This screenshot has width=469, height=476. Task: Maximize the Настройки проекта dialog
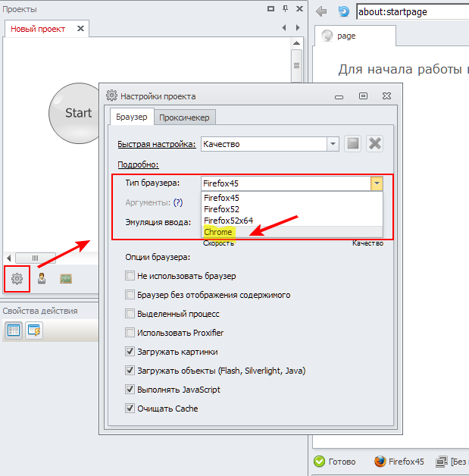click(363, 96)
